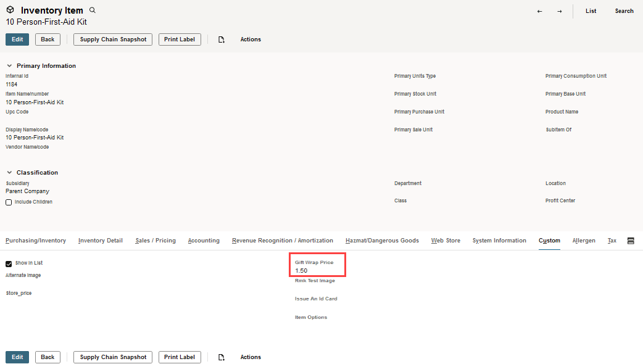Viewport: 643px width, 364px height.
Task: Click the top Print Label button
Action: pos(180,39)
